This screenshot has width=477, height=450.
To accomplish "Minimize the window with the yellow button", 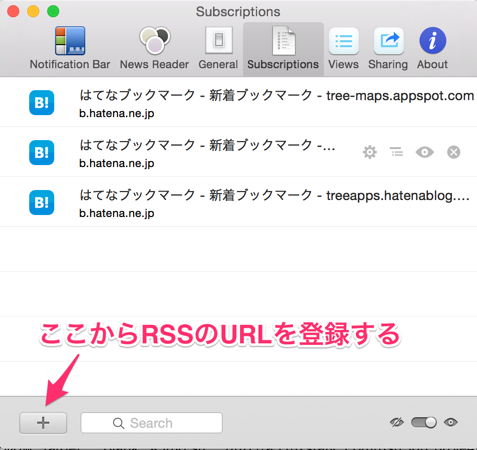I will (33, 11).
